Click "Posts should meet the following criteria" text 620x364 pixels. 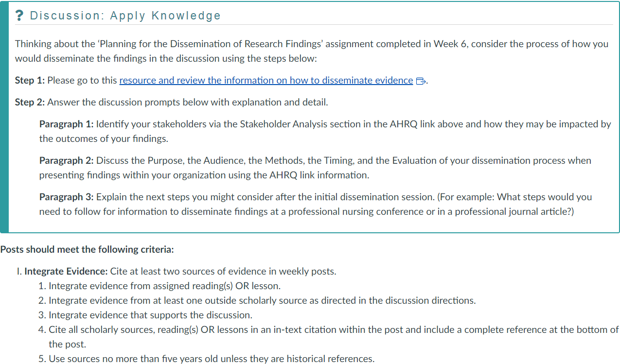point(87,250)
